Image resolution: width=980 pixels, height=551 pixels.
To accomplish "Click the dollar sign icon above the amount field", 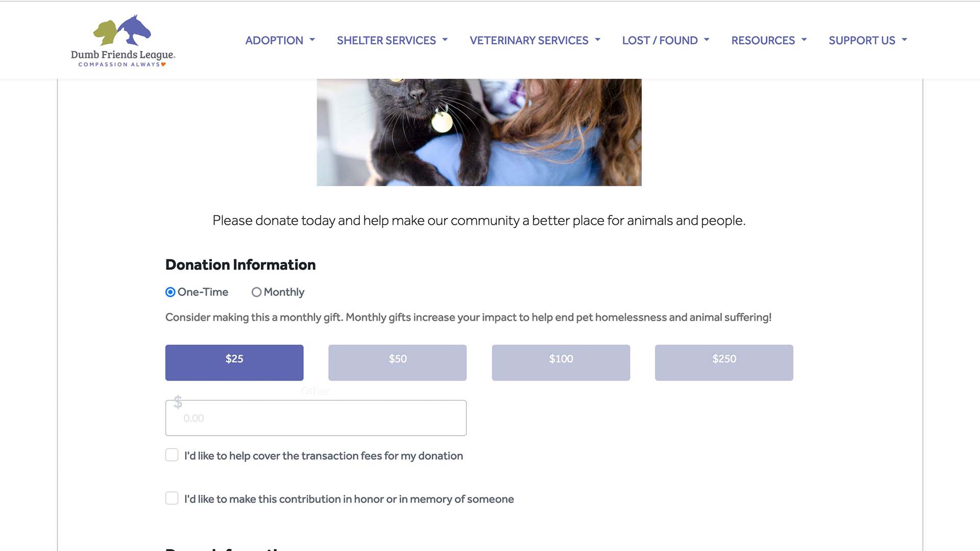I will [178, 402].
